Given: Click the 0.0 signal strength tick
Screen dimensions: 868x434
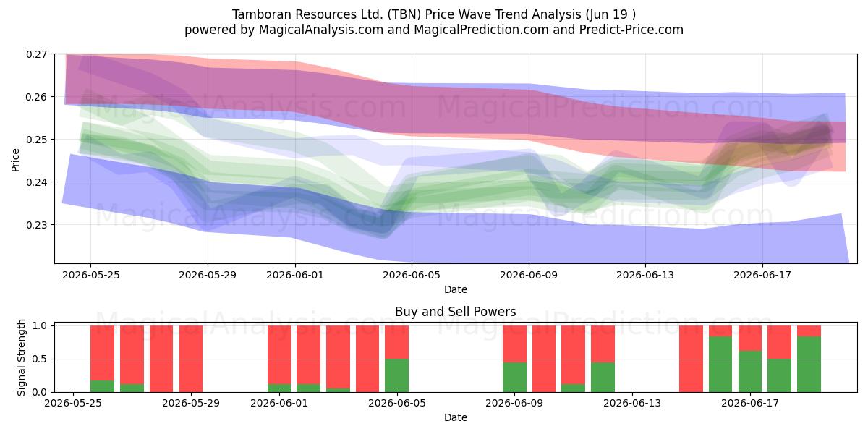Looking at the screenshot, I should pyautogui.click(x=40, y=392).
